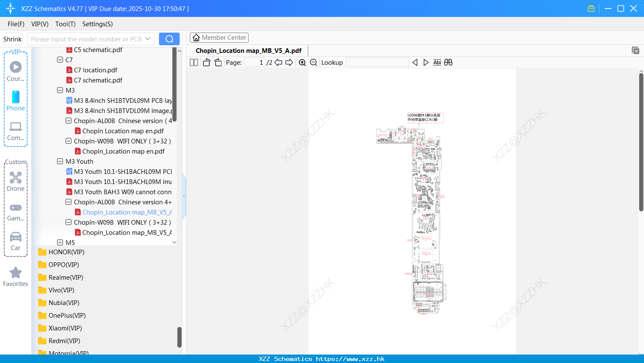The height and width of the screenshot is (363, 644).
Task: Open the Xiaomi(VIP) folder
Action: tap(60, 328)
